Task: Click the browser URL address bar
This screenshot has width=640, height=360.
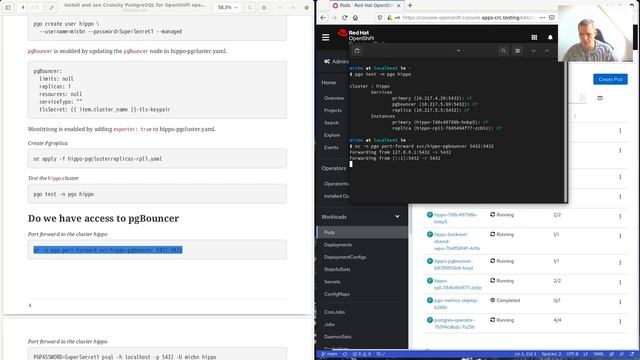Action: 469,18
